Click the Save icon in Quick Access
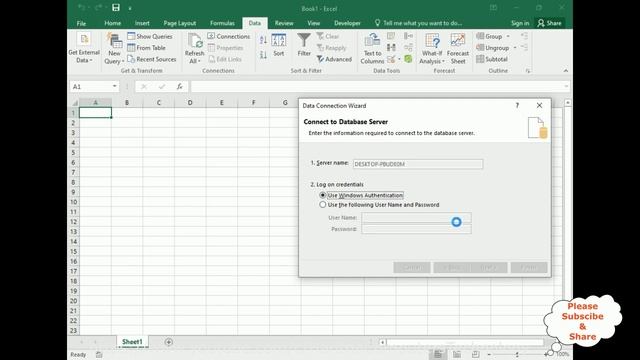The width and height of the screenshot is (640, 360). point(116,8)
